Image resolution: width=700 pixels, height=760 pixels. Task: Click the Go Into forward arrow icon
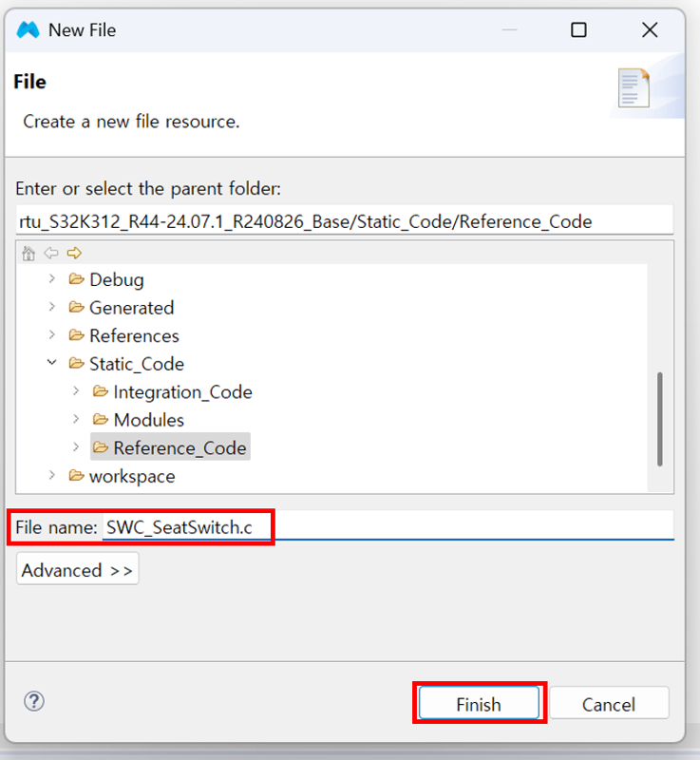[74, 254]
